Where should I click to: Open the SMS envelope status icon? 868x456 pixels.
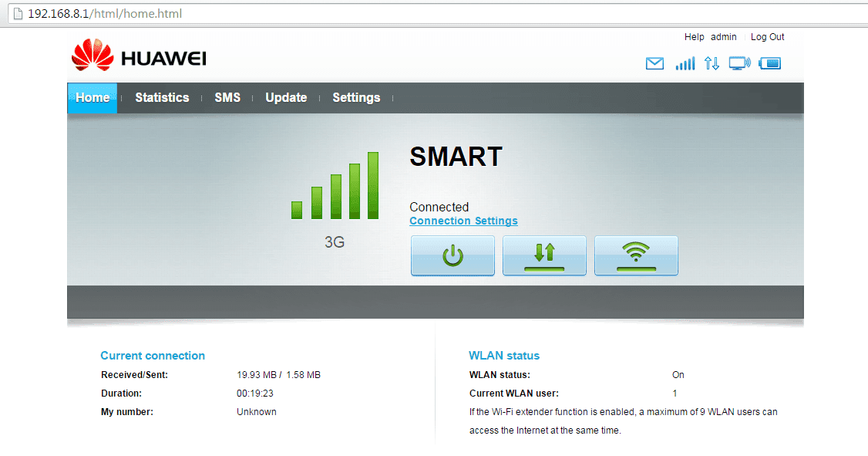click(x=654, y=64)
